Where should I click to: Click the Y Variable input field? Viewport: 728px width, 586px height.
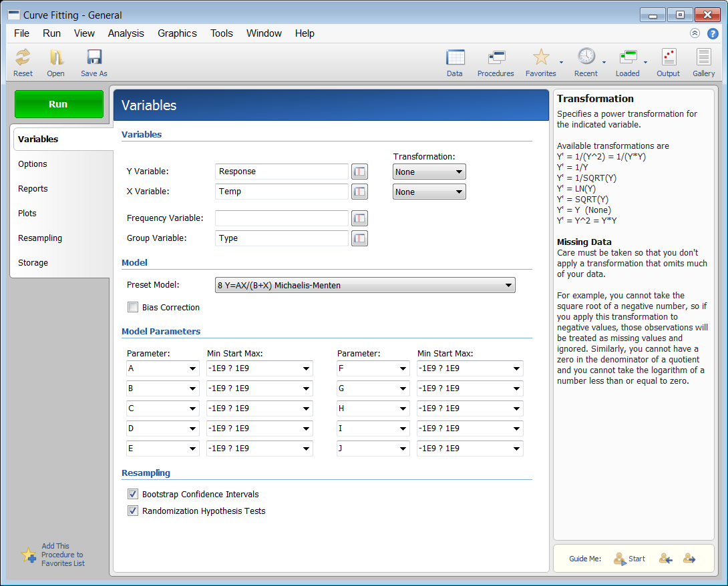pos(281,172)
